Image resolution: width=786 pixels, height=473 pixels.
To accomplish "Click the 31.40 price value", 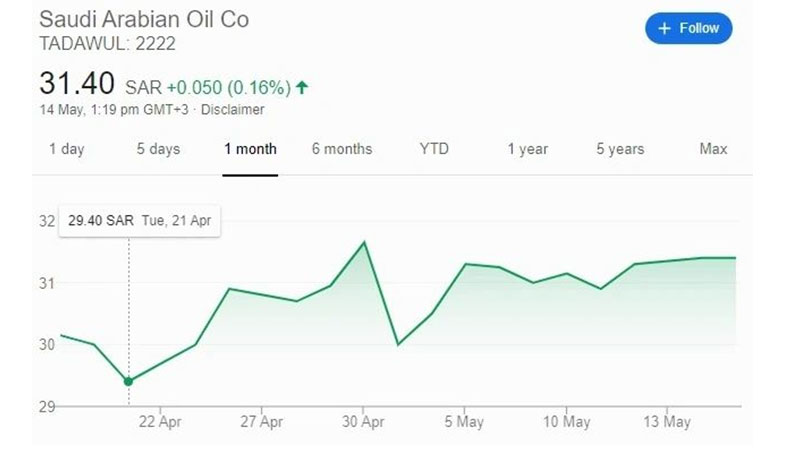I will point(77,83).
